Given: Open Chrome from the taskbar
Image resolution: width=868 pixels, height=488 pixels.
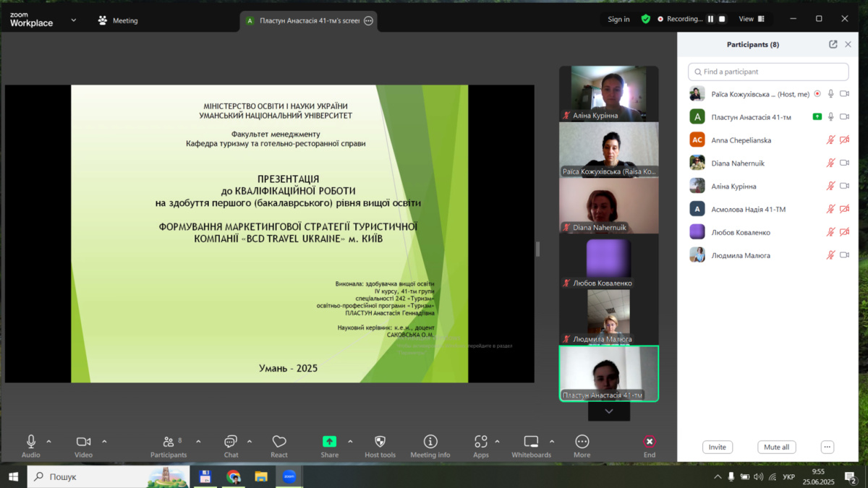Looking at the screenshot, I should click(233, 476).
